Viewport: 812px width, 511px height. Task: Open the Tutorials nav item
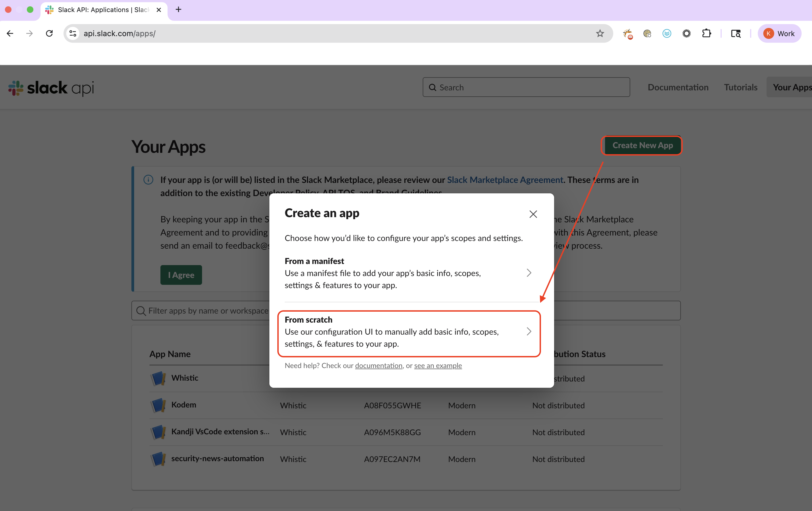741,87
